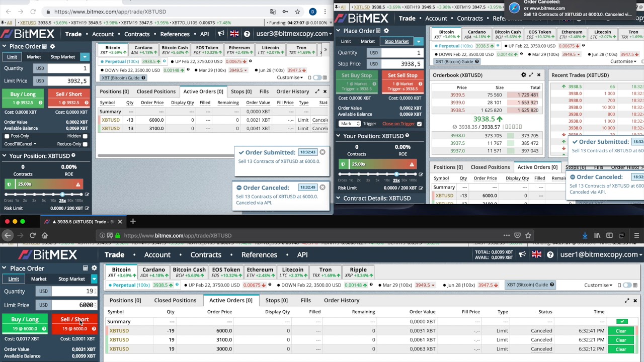Bookmark the page with Chrome's star icon
The image size is (644, 362).
point(297,12)
